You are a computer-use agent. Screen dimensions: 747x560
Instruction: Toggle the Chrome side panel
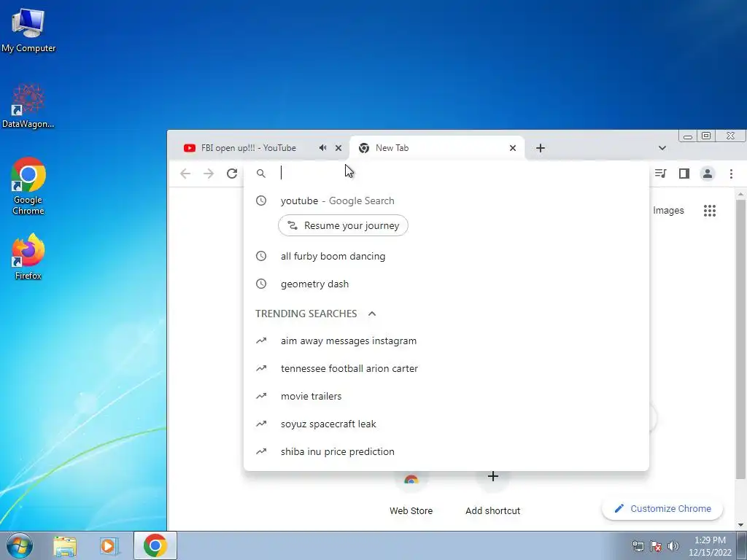tap(684, 174)
